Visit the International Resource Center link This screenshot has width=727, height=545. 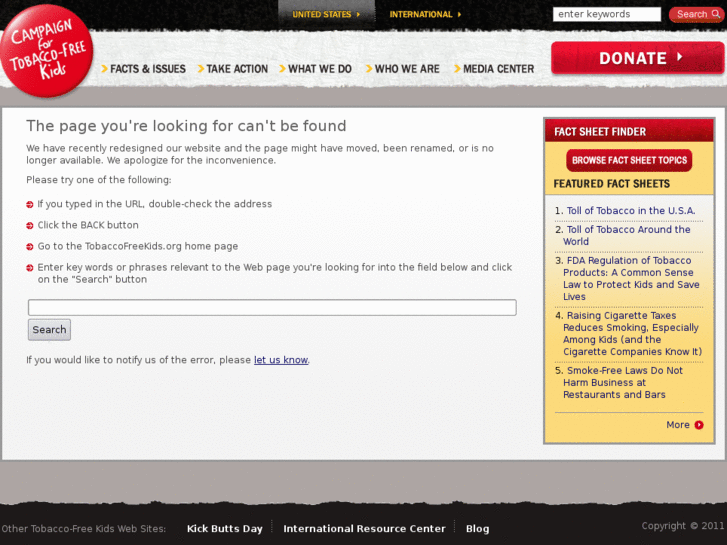pyautogui.click(x=364, y=529)
